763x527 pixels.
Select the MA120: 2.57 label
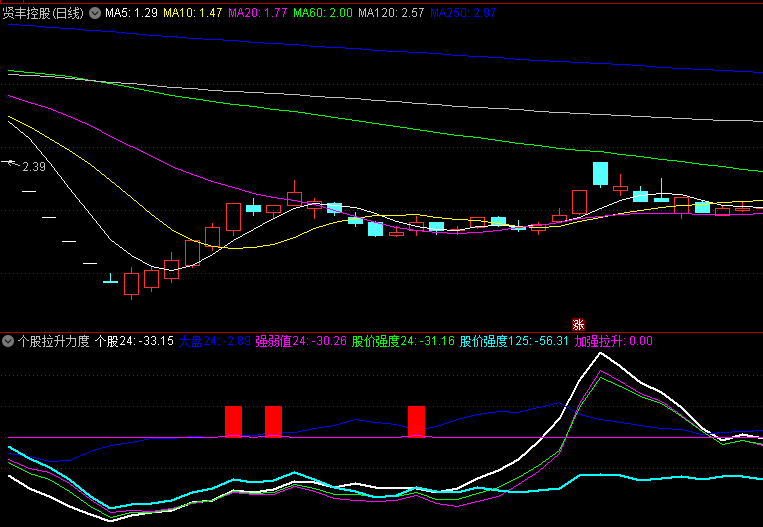click(x=391, y=13)
